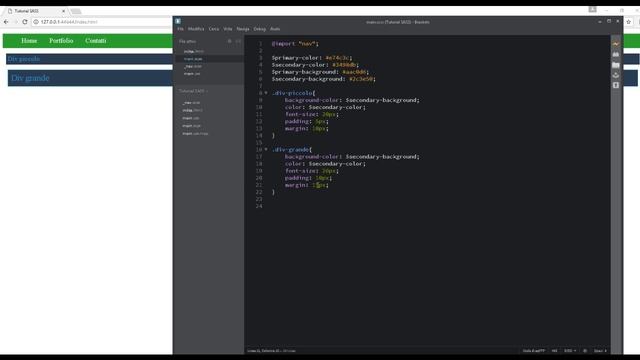Click the @import "nav" statement on line 1
Image resolution: width=640 pixels, height=360 pixels.
(295, 43)
